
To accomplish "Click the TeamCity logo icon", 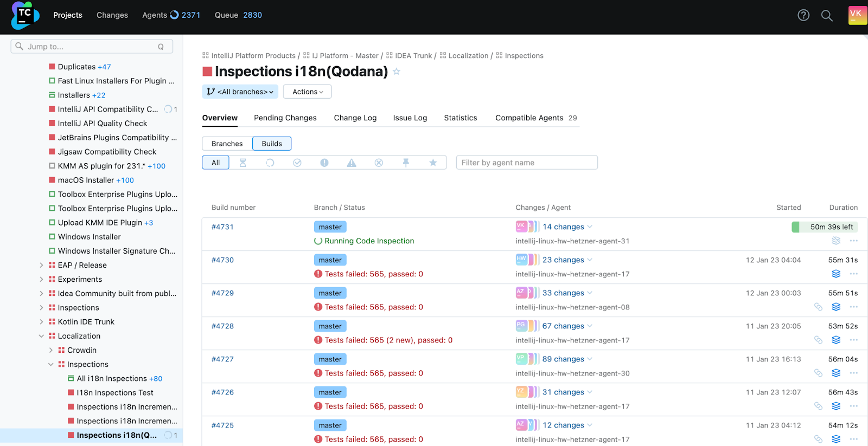I will point(24,16).
